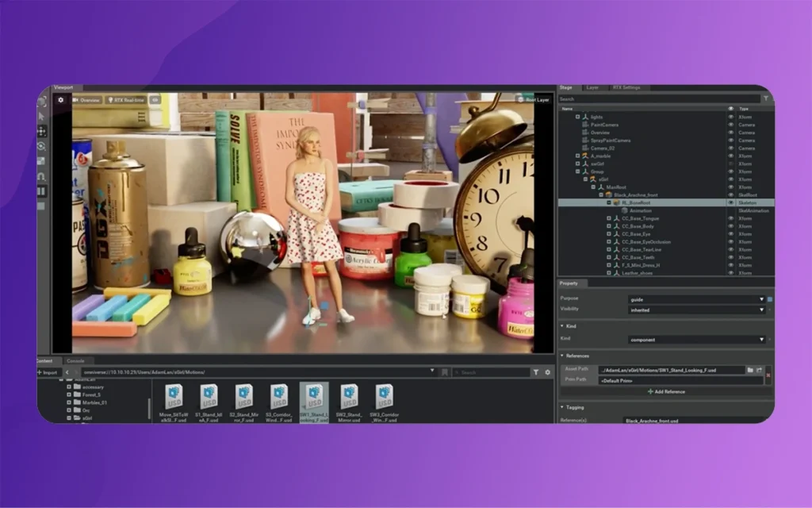Hide the PaintCamera prim
The height and width of the screenshot is (508, 812).
[730, 125]
